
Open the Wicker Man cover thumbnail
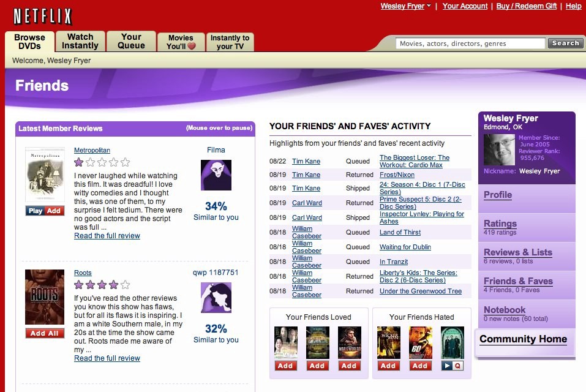(389, 342)
